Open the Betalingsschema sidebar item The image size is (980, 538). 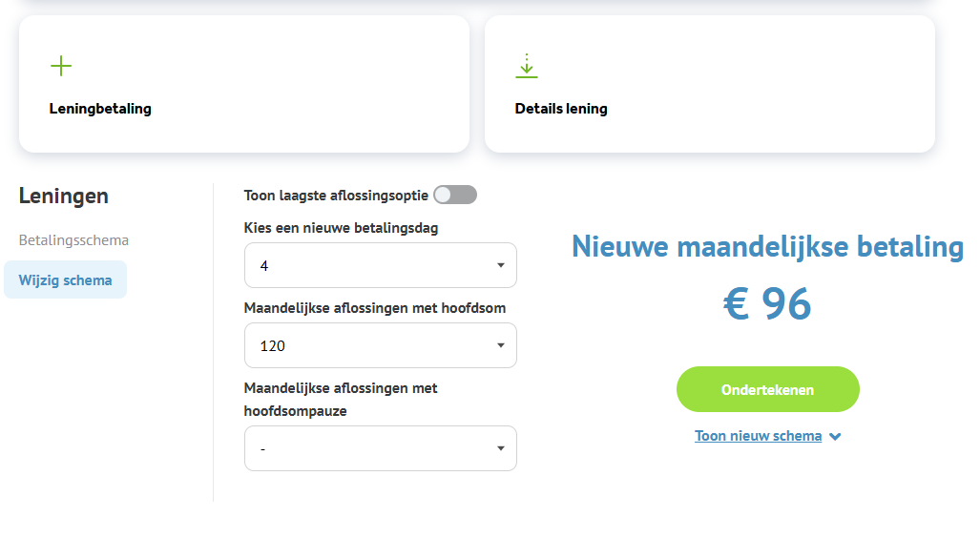[x=73, y=240]
